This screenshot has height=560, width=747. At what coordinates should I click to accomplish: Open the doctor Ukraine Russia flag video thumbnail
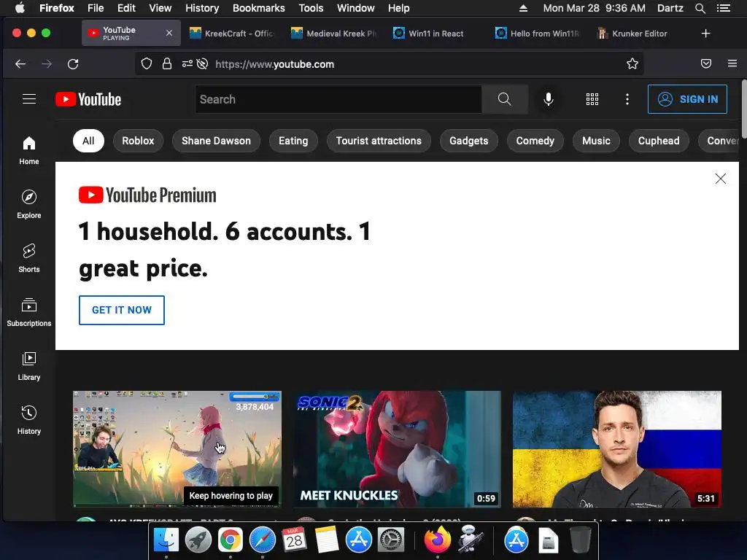pyautogui.click(x=617, y=449)
